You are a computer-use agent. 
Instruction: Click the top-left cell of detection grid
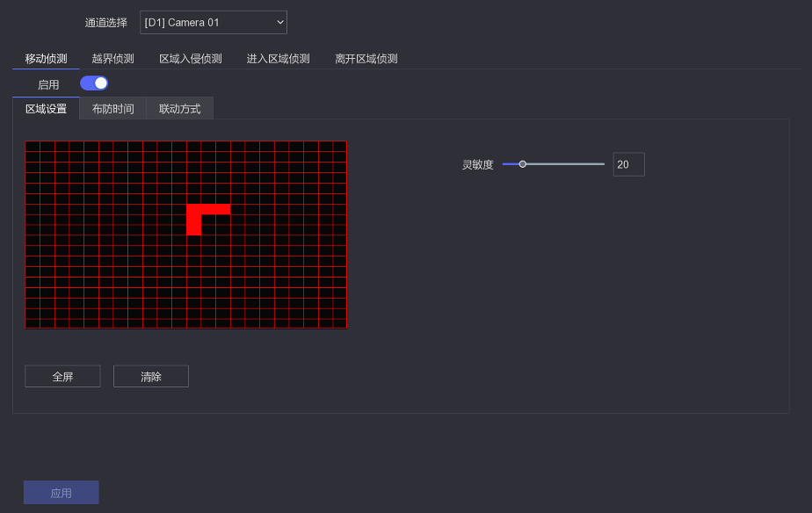(33, 146)
